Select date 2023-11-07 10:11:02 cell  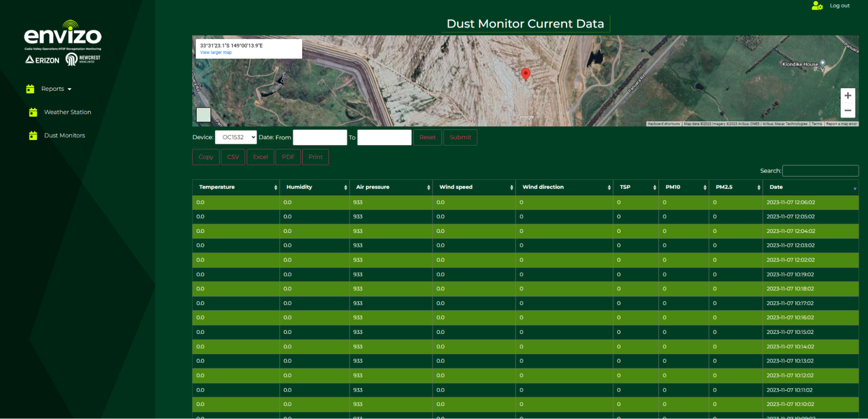tap(811, 390)
